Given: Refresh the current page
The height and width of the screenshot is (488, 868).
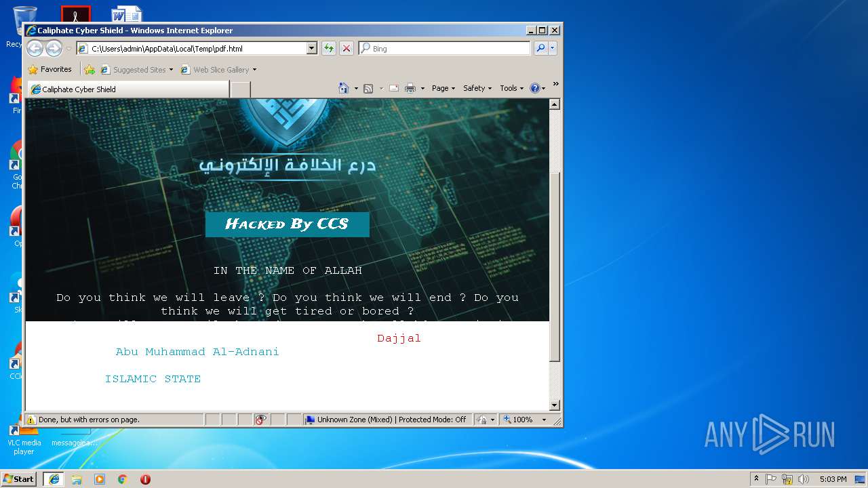Looking at the screenshot, I should pos(329,48).
